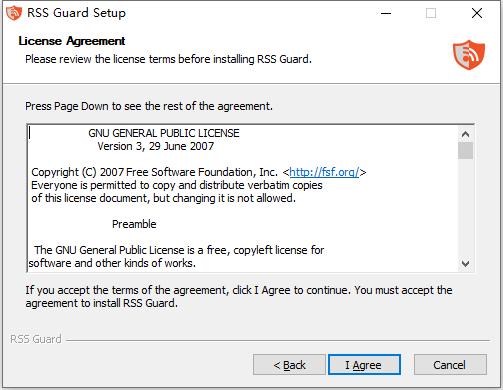Viewport: 503px width, 390px height.
Task: Click the license scrollbar down arrow
Action: 465,264
